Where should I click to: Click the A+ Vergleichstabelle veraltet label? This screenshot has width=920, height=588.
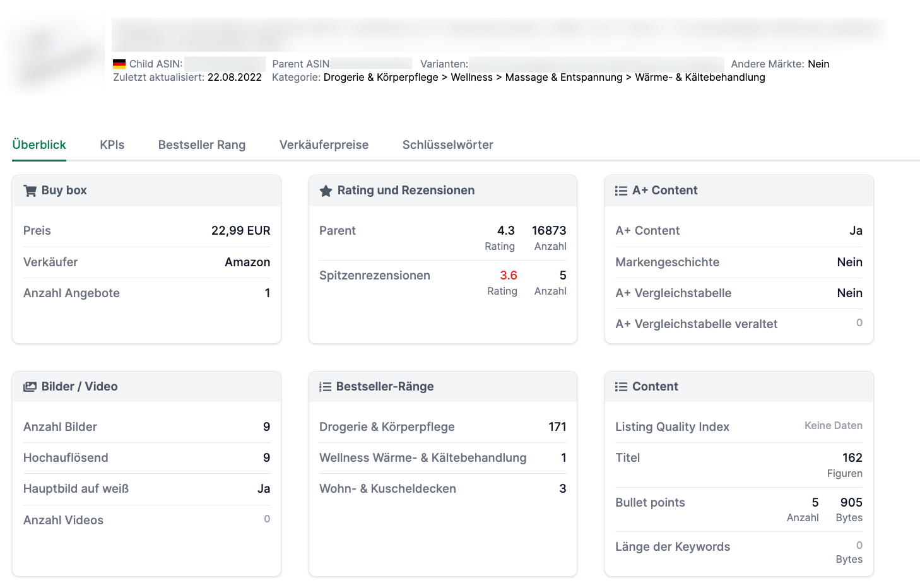tap(697, 324)
